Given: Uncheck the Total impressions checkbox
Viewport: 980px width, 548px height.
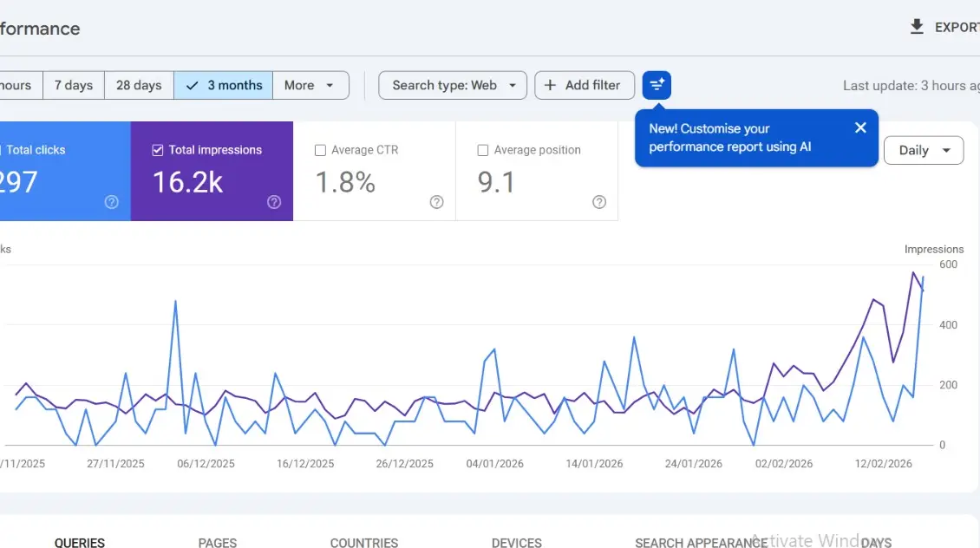Looking at the screenshot, I should (x=158, y=150).
